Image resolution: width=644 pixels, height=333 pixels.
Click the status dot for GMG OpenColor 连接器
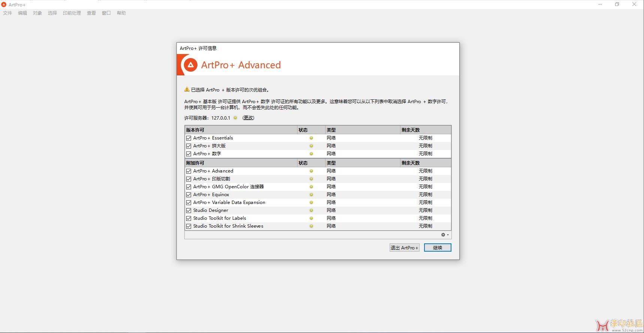pos(311,187)
